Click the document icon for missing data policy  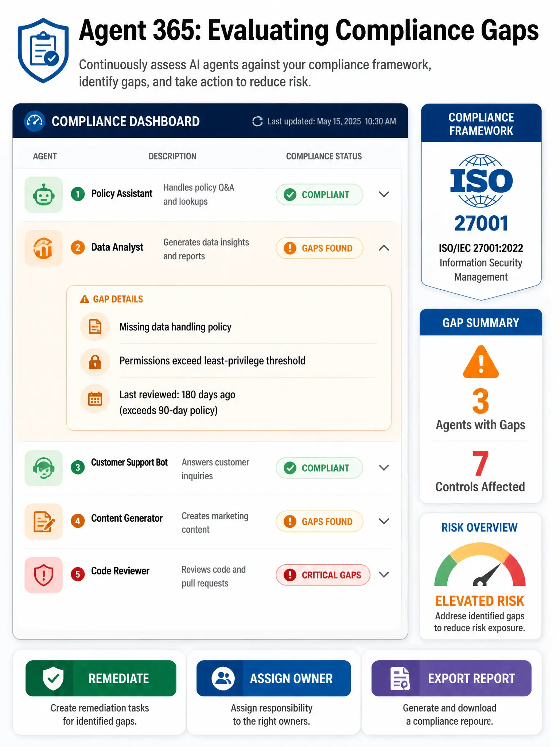pyautogui.click(x=95, y=327)
